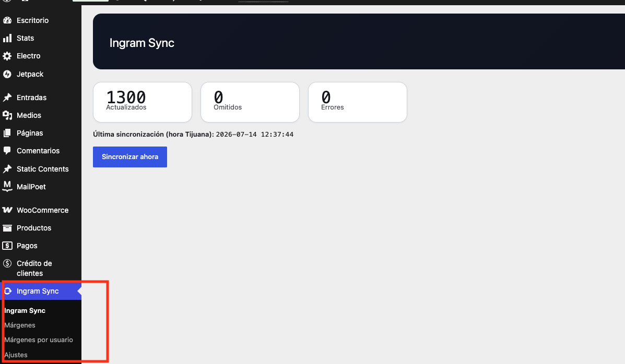This screenshot has width=625, height=364.
Task: Click the Ingram Sync page heading
Action: (x=142, y=43)
